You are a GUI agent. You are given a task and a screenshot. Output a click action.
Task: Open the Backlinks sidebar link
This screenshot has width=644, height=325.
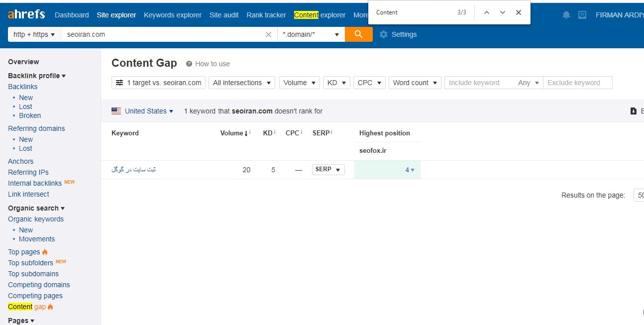pos(23,87)
